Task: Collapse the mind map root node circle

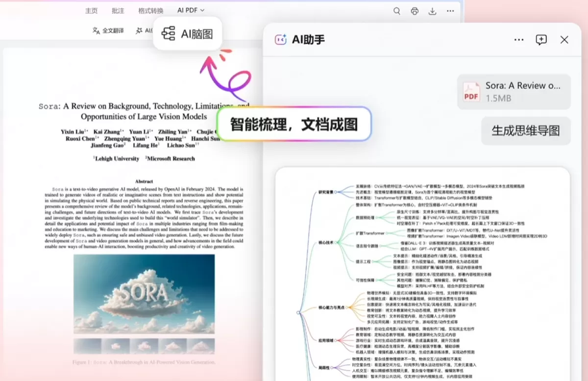Action: pyautogui.click(x=299, y=312)
